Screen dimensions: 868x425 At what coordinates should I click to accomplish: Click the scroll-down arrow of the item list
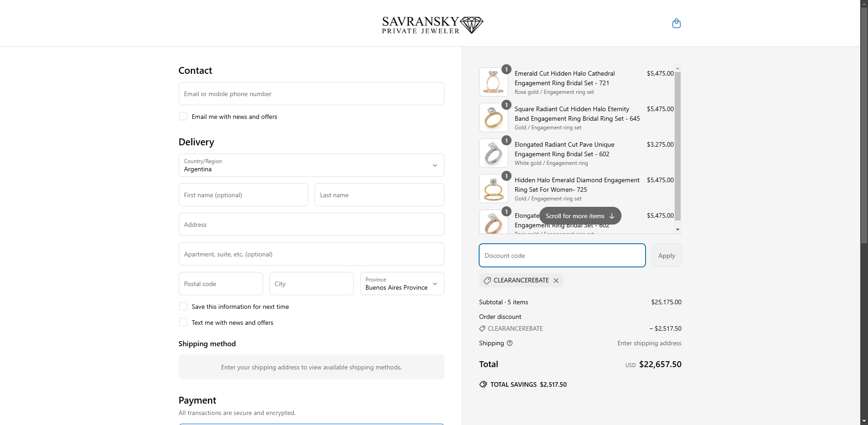tap(677, 230)
